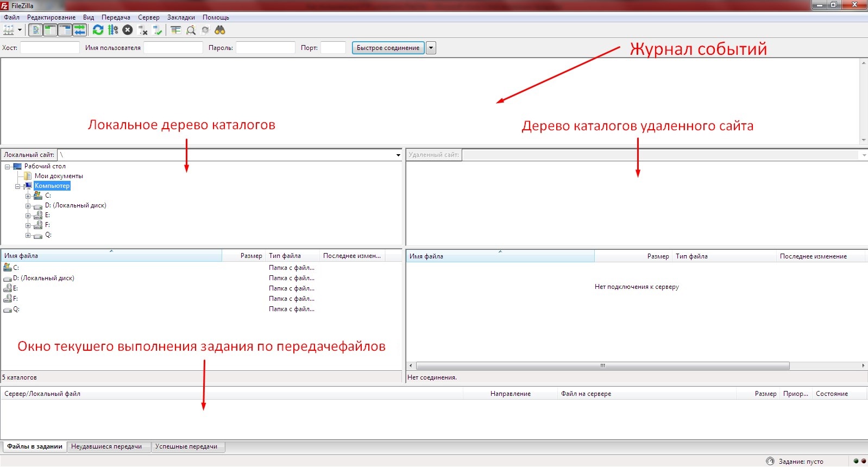Toggle transfer queue display icon

[x=80, y=30]
